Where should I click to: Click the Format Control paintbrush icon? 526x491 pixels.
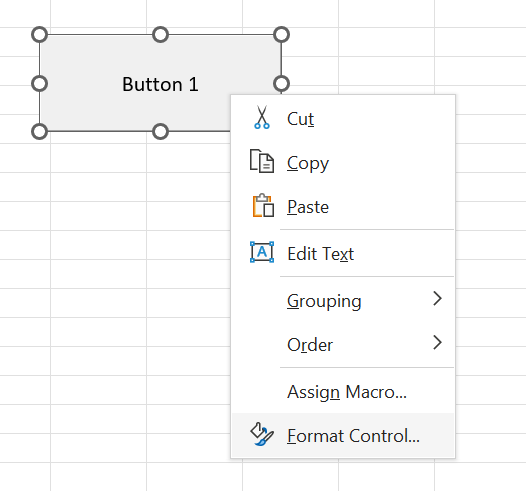coord(262,434)
